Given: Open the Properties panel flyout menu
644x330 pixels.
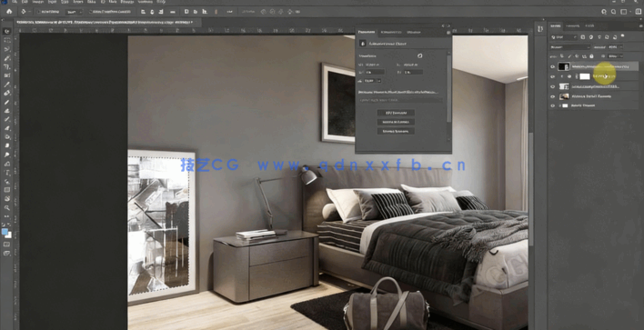Looking at the screenshot, I should click(x=448, y=33).
